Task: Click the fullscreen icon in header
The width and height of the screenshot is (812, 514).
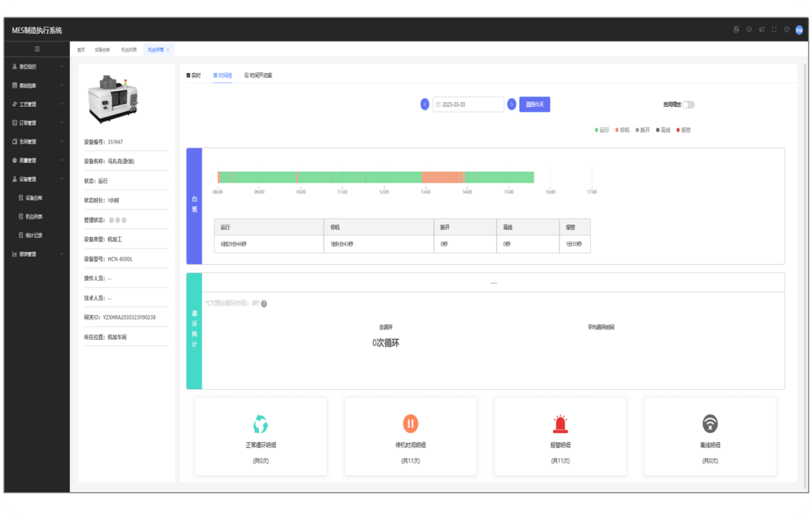Action: point(774,29)
